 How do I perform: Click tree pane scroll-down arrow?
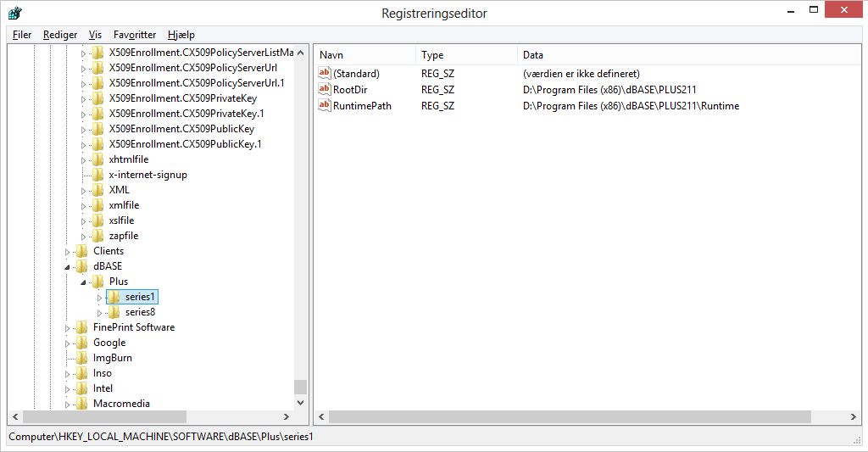pyautogui.click(x=301, y=403)
